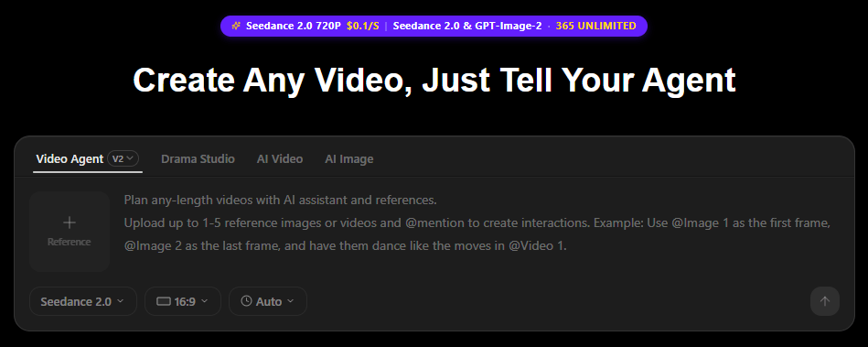Click the prompt text input area
The image size is (868, 347).
(477, 222)
